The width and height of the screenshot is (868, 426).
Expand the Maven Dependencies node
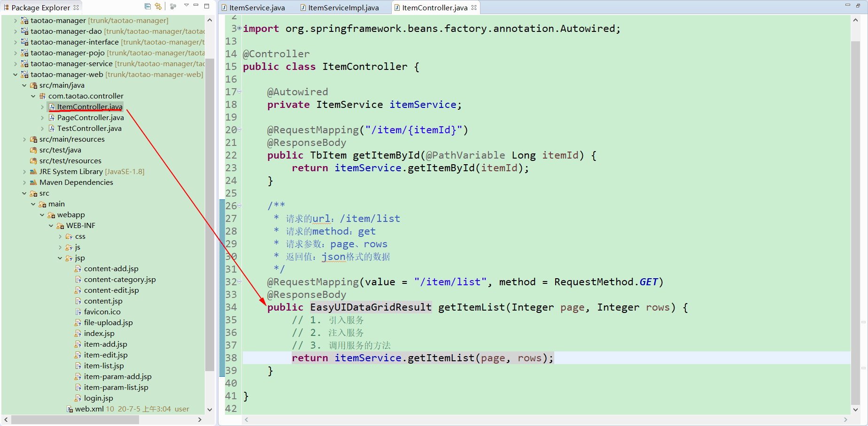coord(24,183)
